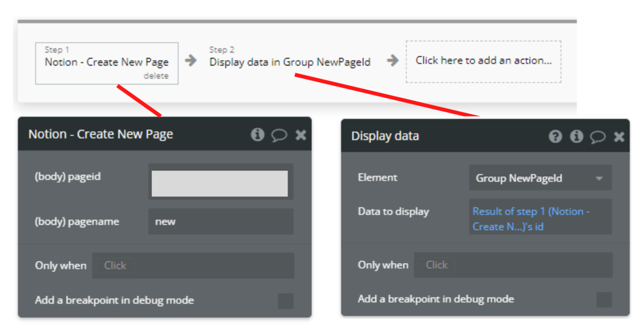
Task: Open the Element dropdown Group NewPageId
Action: 540,178
